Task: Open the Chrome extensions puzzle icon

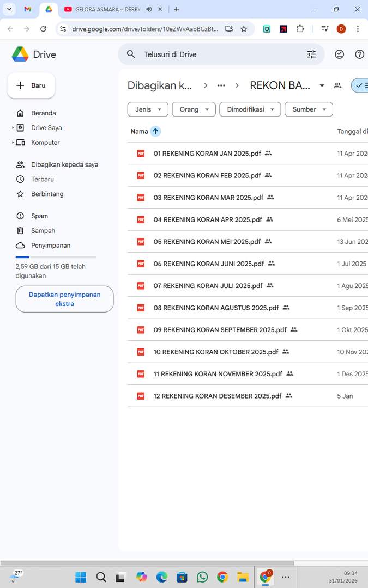Action: pyautogui.click(x=300, y=29)
